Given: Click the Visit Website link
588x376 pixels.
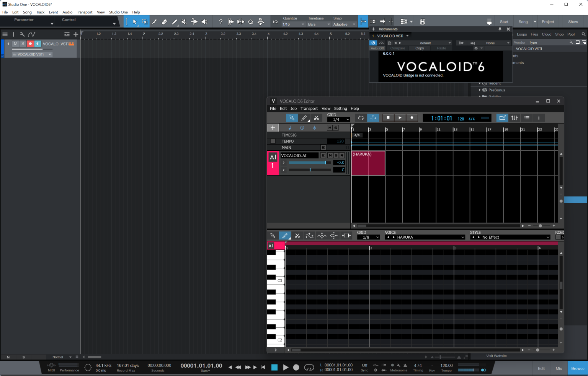Looking at the screenshot, I should click(x=496, y=356).
